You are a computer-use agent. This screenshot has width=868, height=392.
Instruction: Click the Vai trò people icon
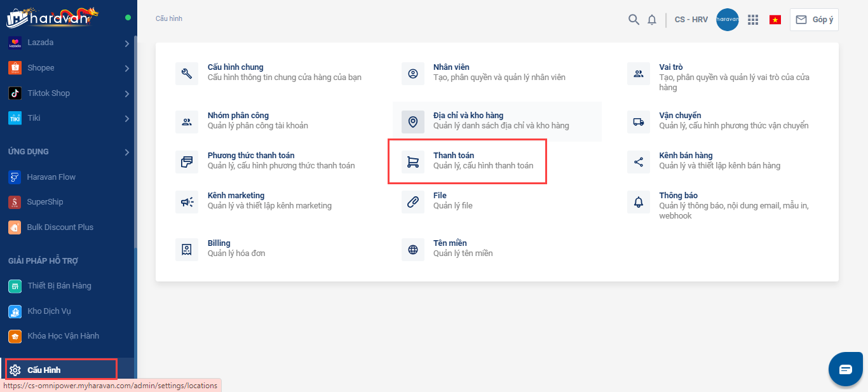639,74
